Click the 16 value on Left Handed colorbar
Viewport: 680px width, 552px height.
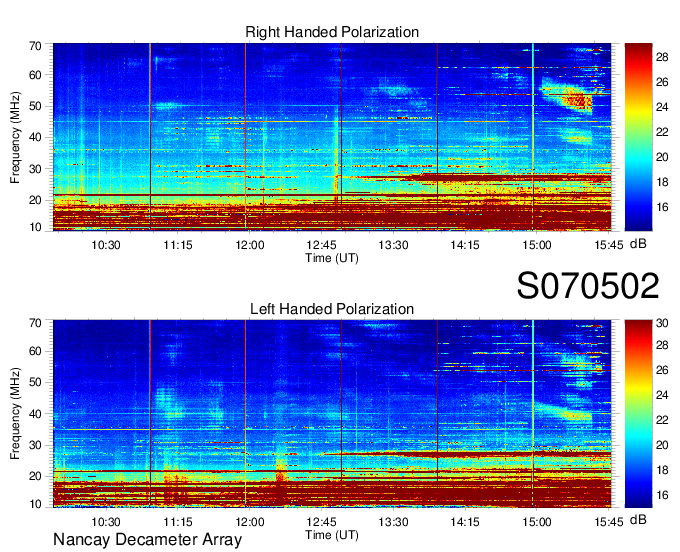(x=662, y=495)
